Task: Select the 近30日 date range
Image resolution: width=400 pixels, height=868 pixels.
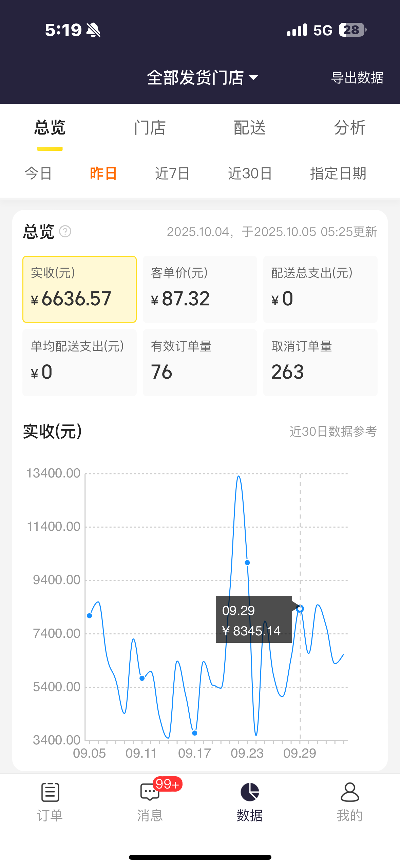Action: pyautogui.click(x=250, y=174)
